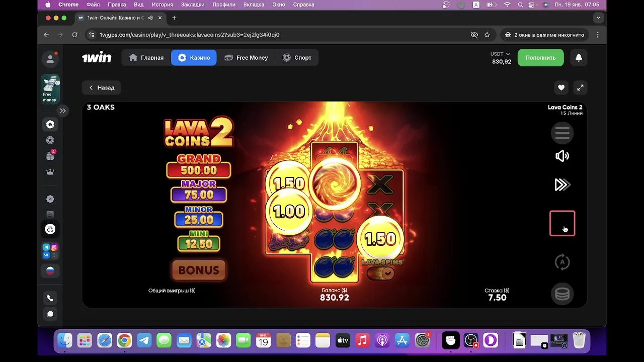Image resolution: width=644 pixels, height=362 pixels.
Task: Open the iOS app download sidebar icon
Action: point(50,229)
